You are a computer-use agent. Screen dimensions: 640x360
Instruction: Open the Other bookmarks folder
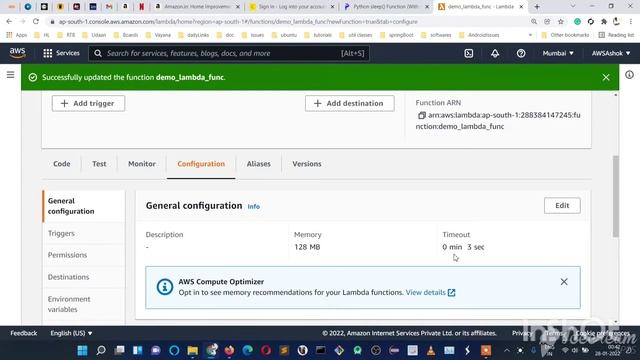565,35
